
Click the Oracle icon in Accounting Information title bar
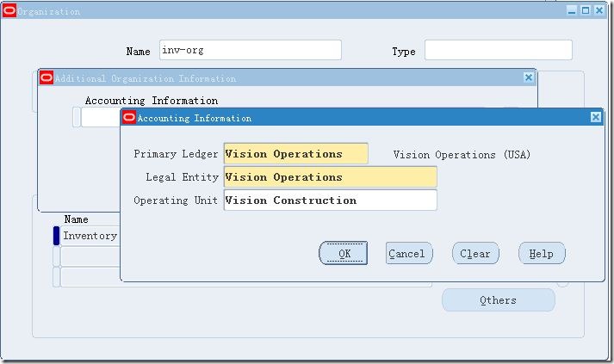click(x=129, y=117)
